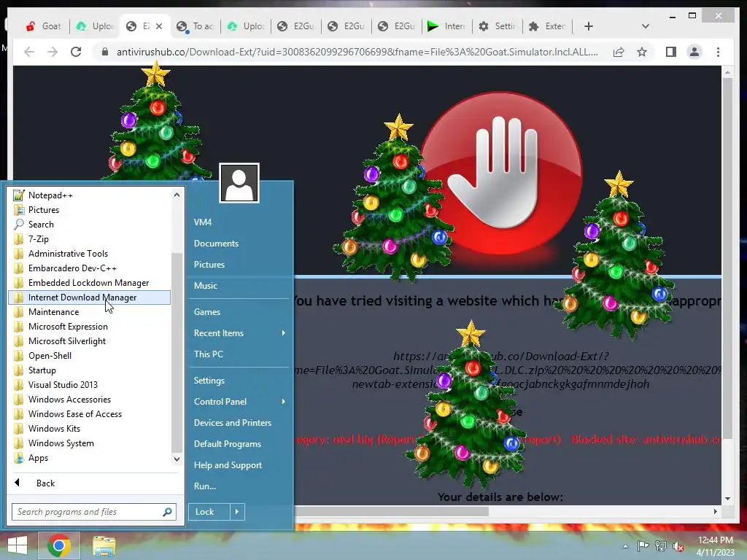Switch to the 'To ac' Chrome tab
Viewport: 747px width, 560px height.
coord(196,26)
